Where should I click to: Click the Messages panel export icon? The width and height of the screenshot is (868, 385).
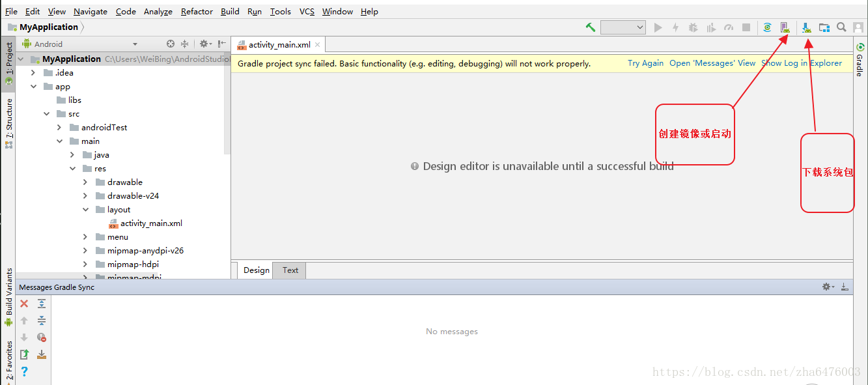coord(24,354)
